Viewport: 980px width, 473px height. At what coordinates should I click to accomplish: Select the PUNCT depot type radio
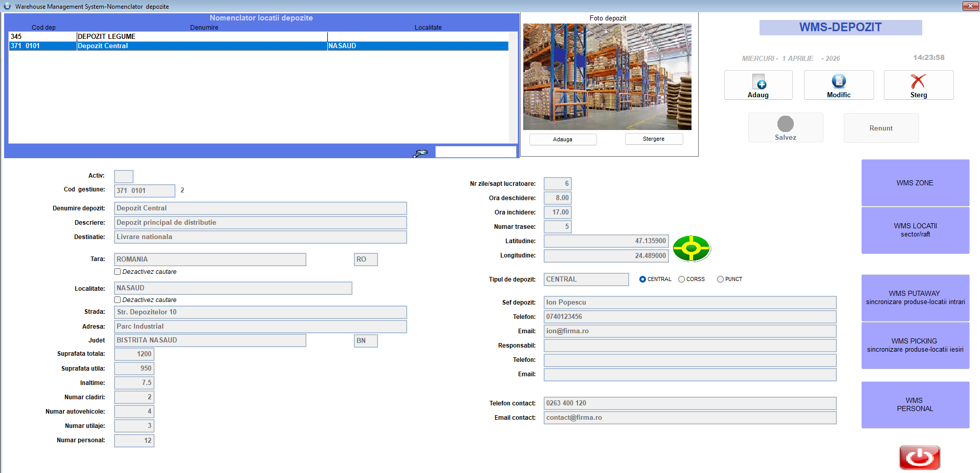click(x=720, y=279)
